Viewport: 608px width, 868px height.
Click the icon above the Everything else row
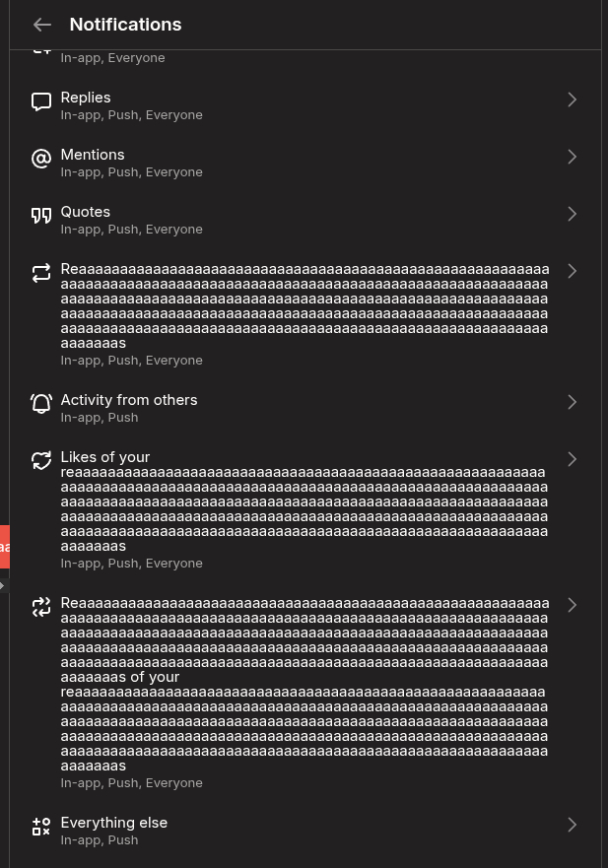[41, 607]
